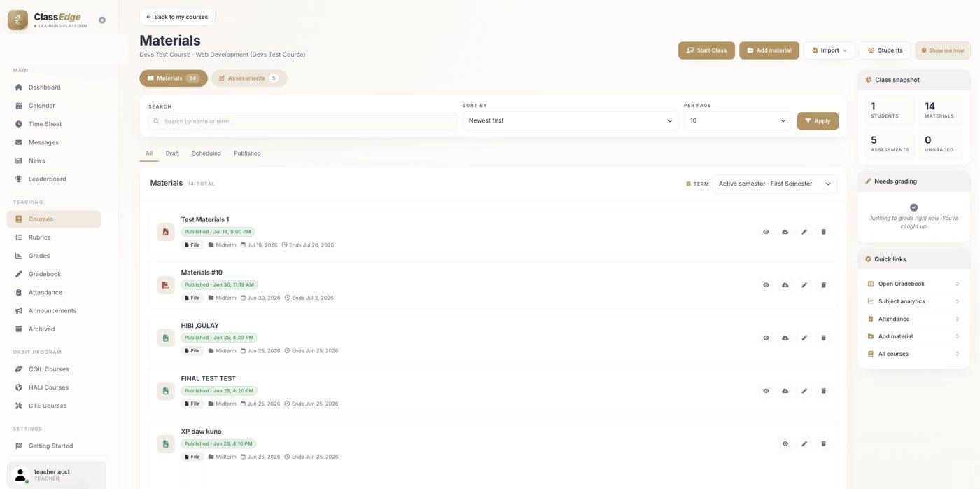This screenshot has width=980, height=489.
Task: View XP daw kuno via eye icon
Action: 785,443
